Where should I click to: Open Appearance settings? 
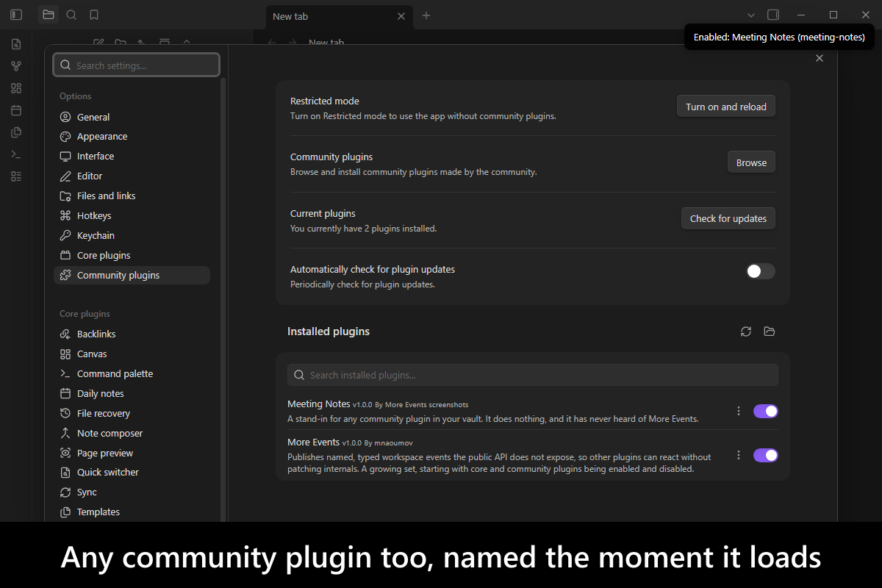[132, 137]
